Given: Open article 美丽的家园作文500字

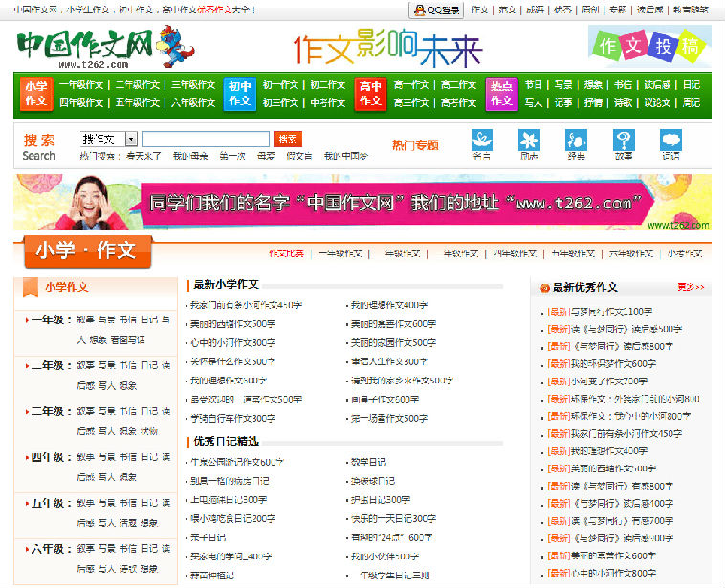Looking at the screenshot, I should point(393,343).
